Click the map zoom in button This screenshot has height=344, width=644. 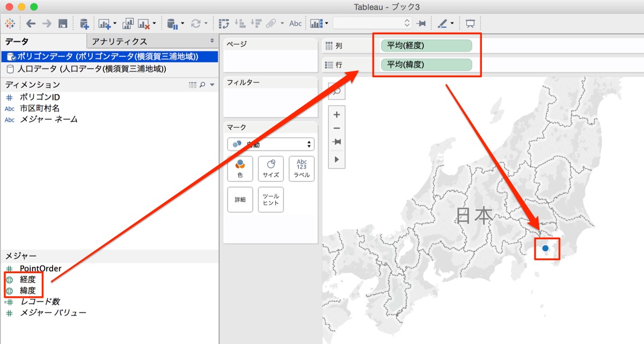(x=336, y=114)
